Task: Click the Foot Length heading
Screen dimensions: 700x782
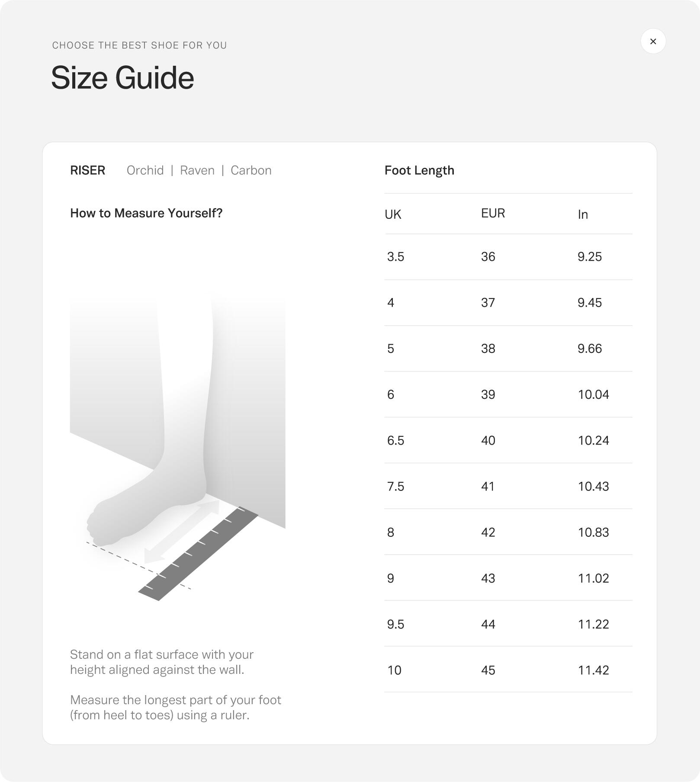Action: click(419, 170)
